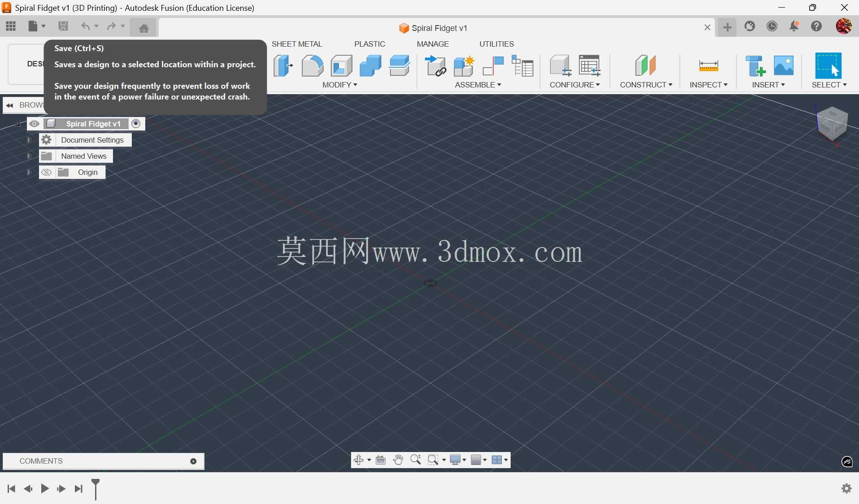
Task: Open the ASSEMBLE dropdown menu
Action: tap(478, 85)
